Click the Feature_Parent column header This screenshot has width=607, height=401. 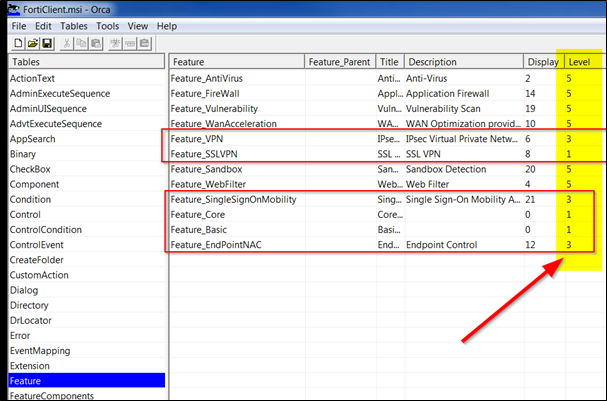tap(340, 62)
